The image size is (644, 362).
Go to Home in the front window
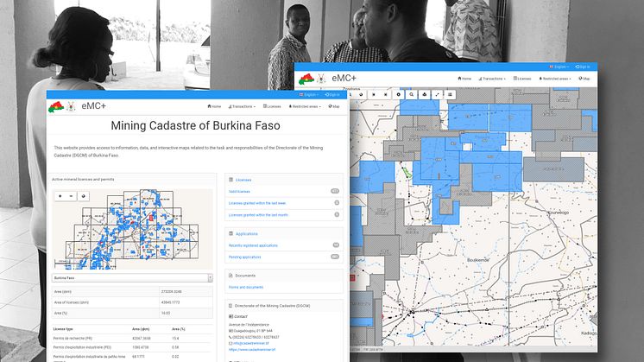(x=213, y=106)
